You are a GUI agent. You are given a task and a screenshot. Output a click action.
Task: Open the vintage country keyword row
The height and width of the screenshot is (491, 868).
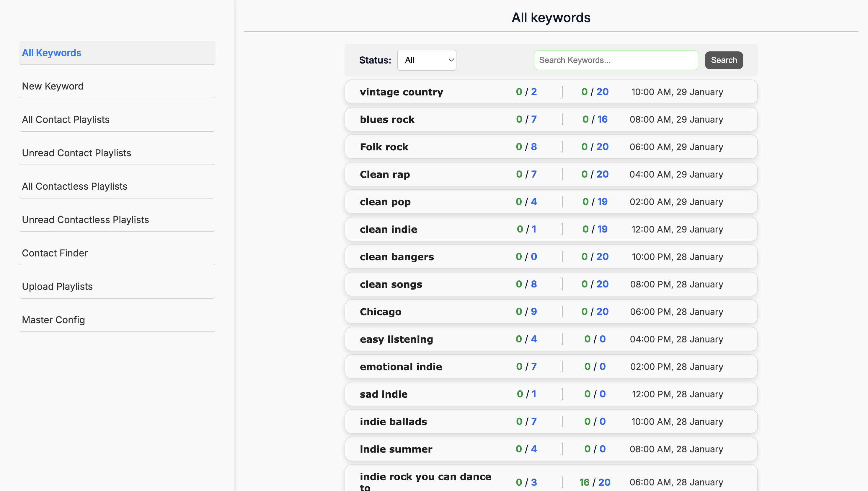[x=551, y=92]
